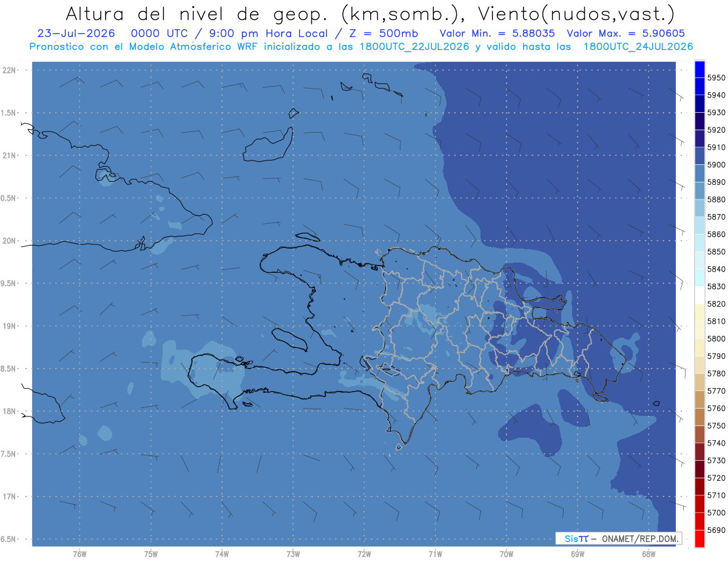Click the 5900 colorbar value
This screenshot has height=562, width=728.
click(716, 164)
